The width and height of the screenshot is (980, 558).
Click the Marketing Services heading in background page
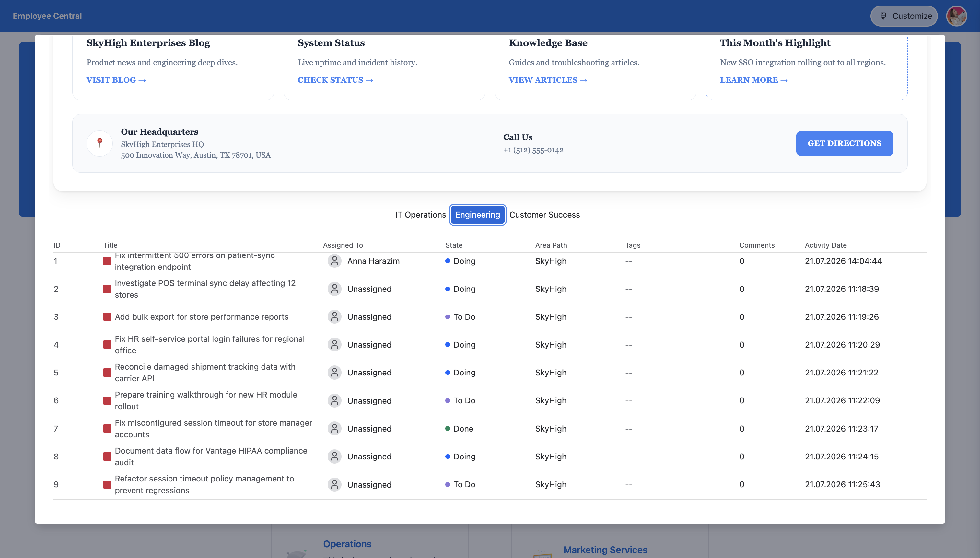605,550
